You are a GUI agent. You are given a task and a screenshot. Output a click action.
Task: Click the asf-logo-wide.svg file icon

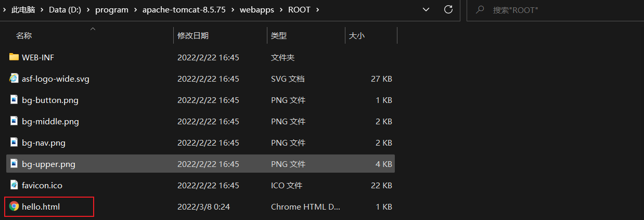[x=14, y=79]
